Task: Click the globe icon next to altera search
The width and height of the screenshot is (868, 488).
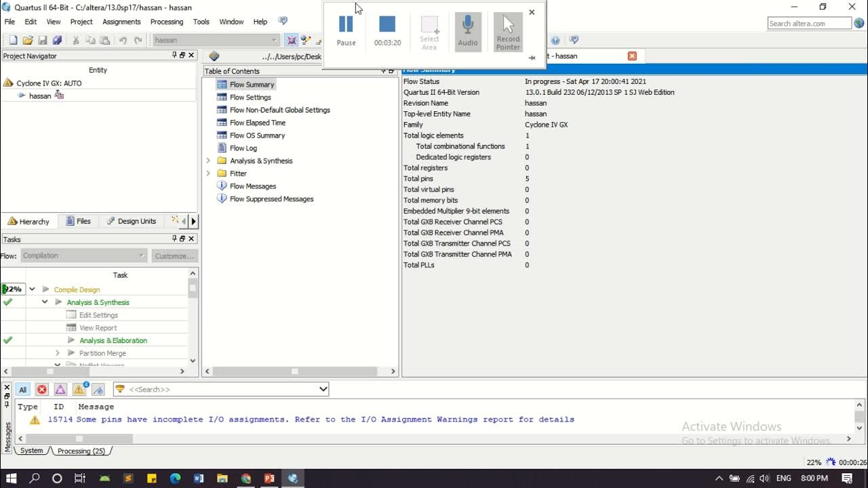Action: [x=859, y=23]
